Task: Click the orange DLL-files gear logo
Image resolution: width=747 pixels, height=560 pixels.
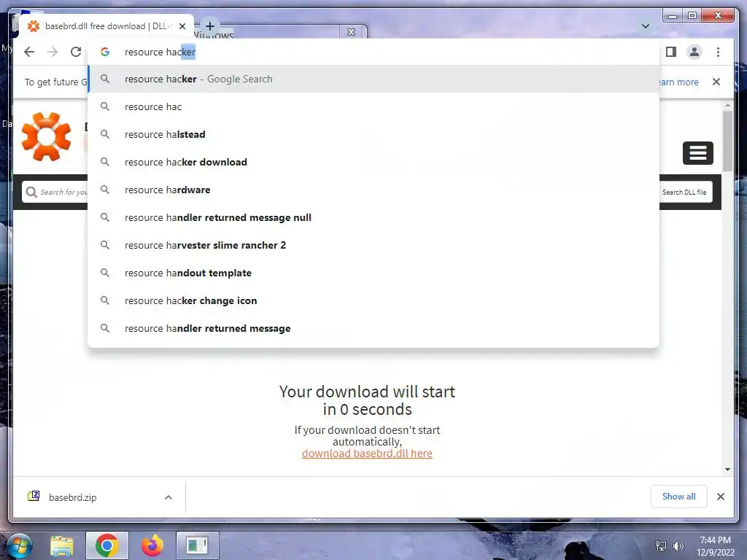Action: coord(46,136)
